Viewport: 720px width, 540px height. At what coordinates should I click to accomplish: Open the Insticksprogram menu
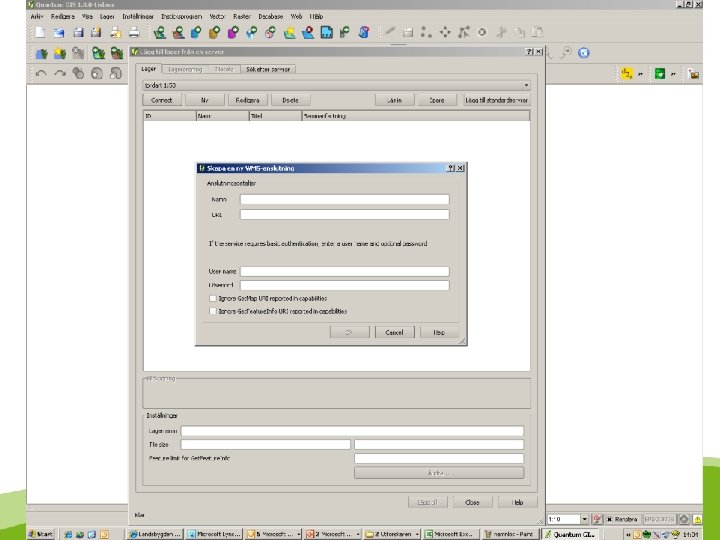(x=181, y=17)
